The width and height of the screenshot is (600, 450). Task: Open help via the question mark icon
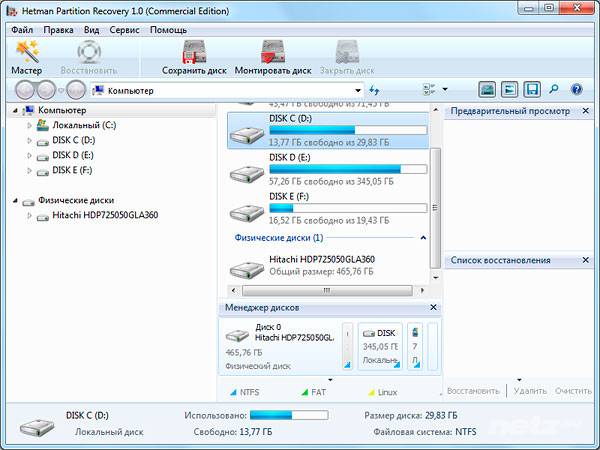[x=576, y=90]
